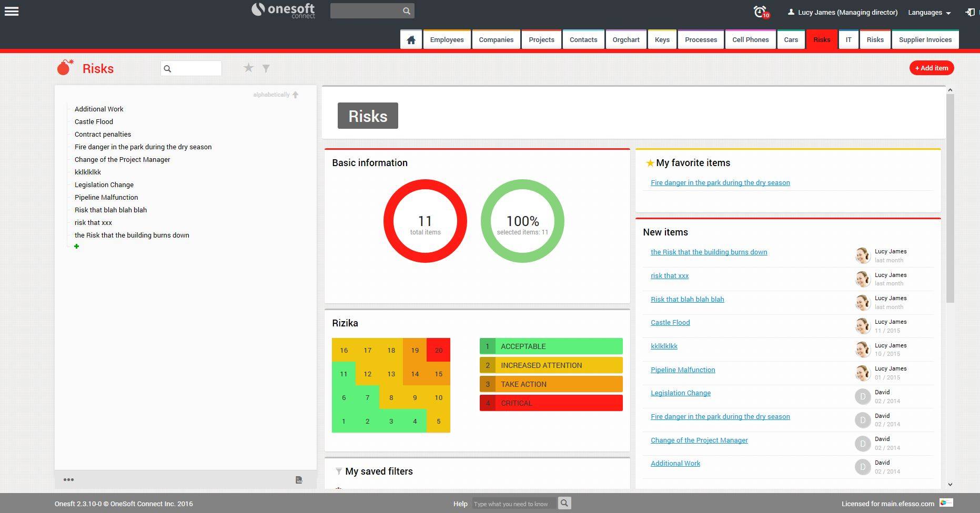Click the green plus add icon
The height and width of the screenshot is (513, 980).
point(77,247)
